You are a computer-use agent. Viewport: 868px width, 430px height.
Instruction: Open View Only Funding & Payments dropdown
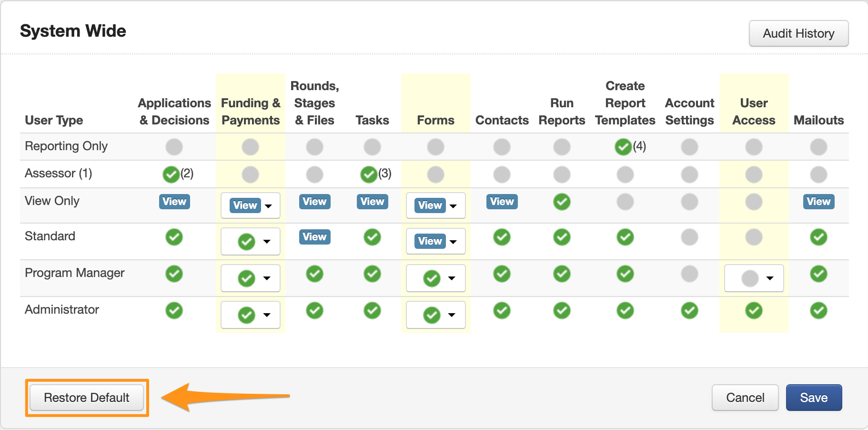click(251, 205)
